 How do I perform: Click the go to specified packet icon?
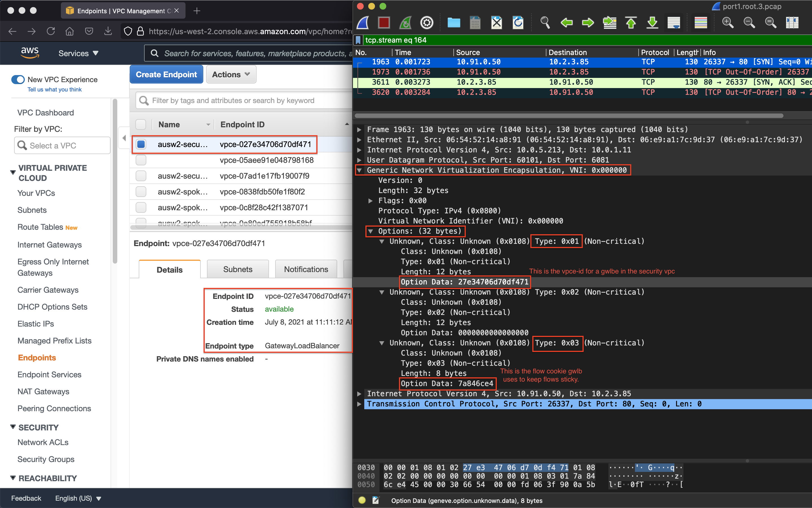click(609, 23)
